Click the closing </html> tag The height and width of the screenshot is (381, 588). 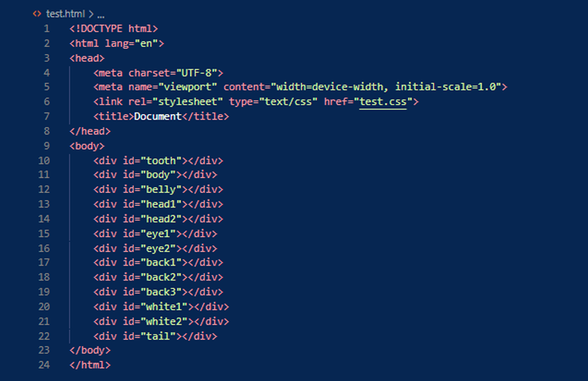(x=90, y=365)
